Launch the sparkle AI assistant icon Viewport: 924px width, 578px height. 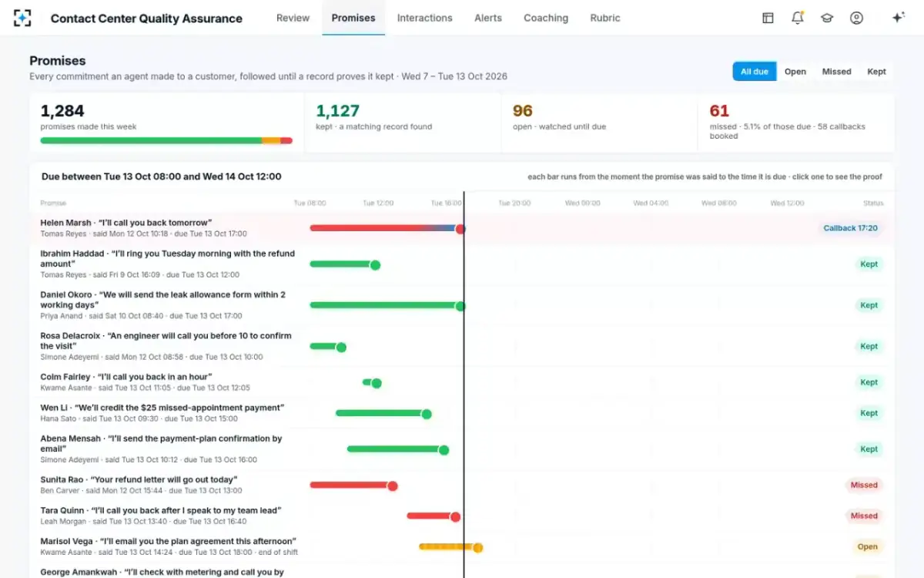[x=898, y=18]
